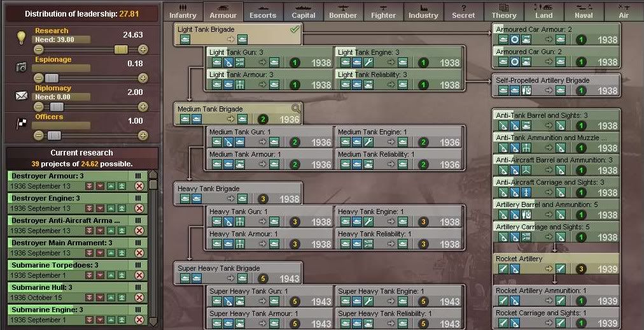Click the Espionage slider handle
The width and height of the screenshot is (644, 330).
pyautogui.click(x=52, y=78)
